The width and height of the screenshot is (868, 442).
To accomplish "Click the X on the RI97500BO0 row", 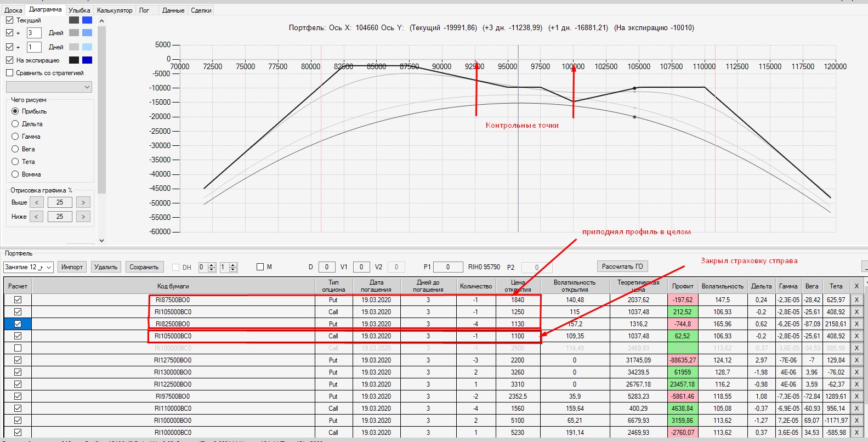I will [856, 396].
